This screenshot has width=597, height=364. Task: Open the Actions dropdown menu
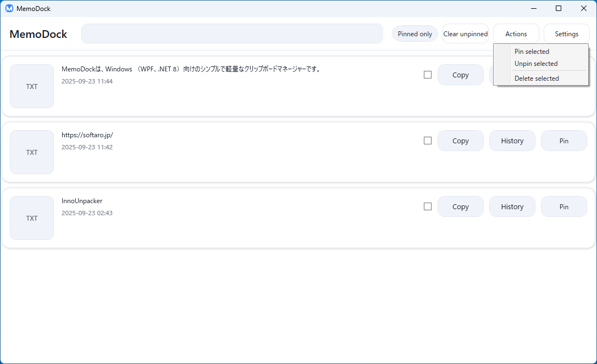[516, 34]
